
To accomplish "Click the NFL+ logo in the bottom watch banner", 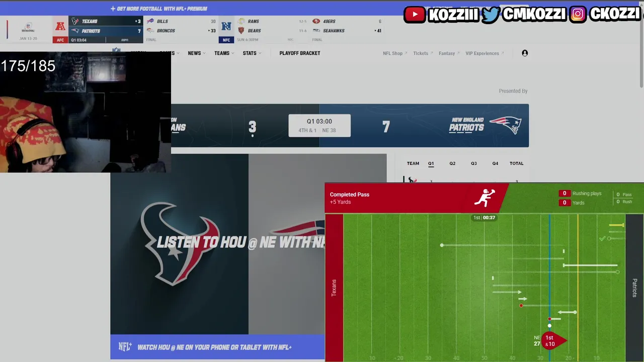I will click(125, 347).
